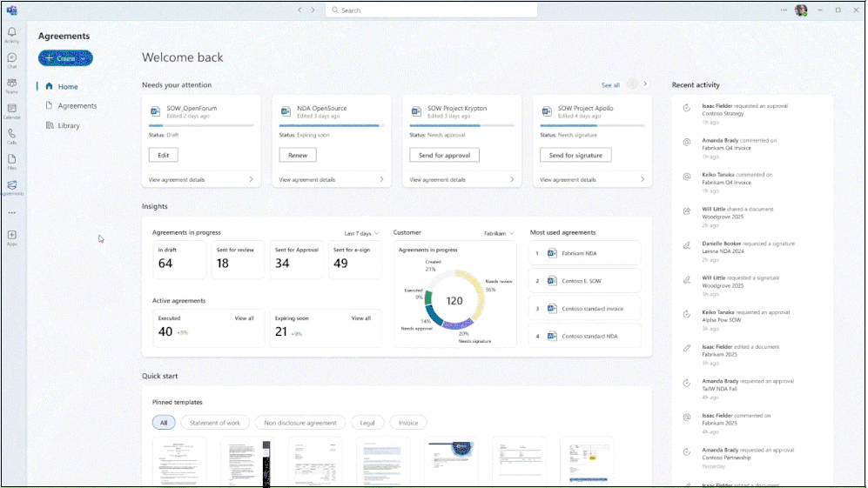This screenshot has width=868, height=488.
Task: Open Chat from the left rail
Action: [11, 60]
